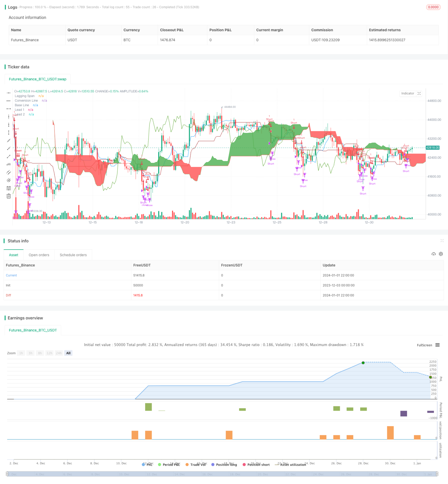
Task: Toggle Position short series visibility
Action: point(256,465)
